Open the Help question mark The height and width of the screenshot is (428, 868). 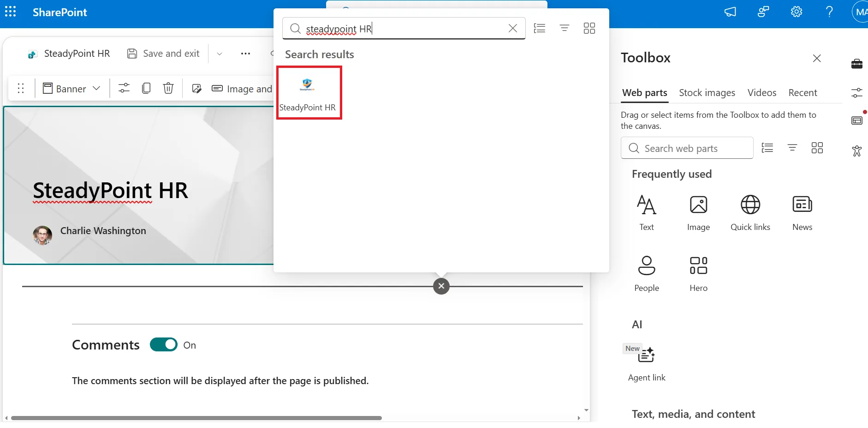829,12
